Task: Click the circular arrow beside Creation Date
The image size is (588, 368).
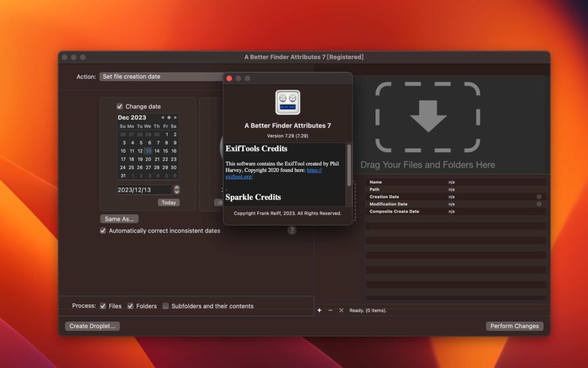Action: point(539,196)
